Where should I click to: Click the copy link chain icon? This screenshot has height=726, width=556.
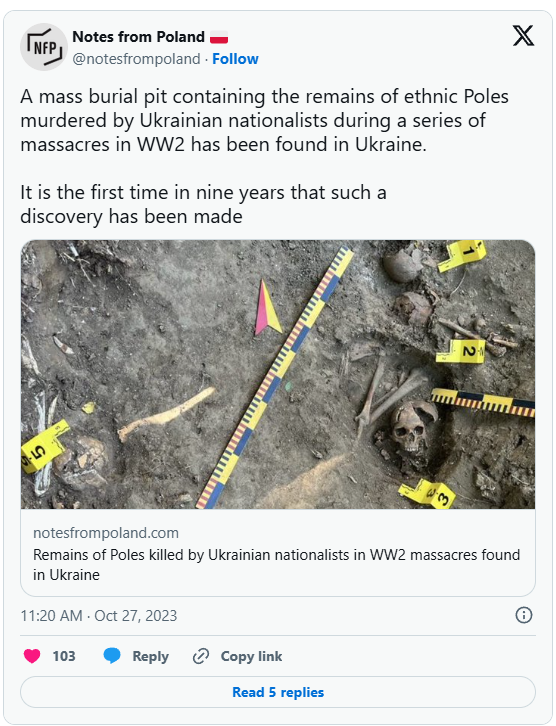tap(200, 656)
